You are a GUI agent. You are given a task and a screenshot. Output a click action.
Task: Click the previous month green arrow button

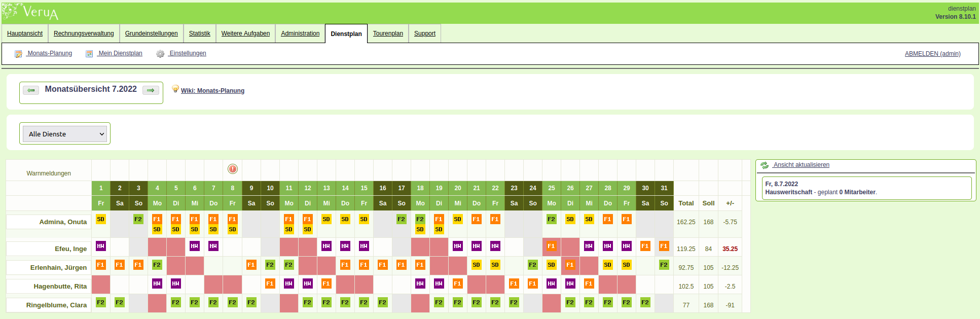pos(31,90)
